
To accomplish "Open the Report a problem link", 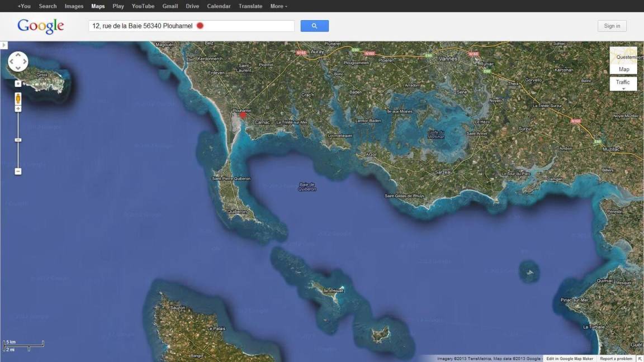I will [x=616, y=359].
